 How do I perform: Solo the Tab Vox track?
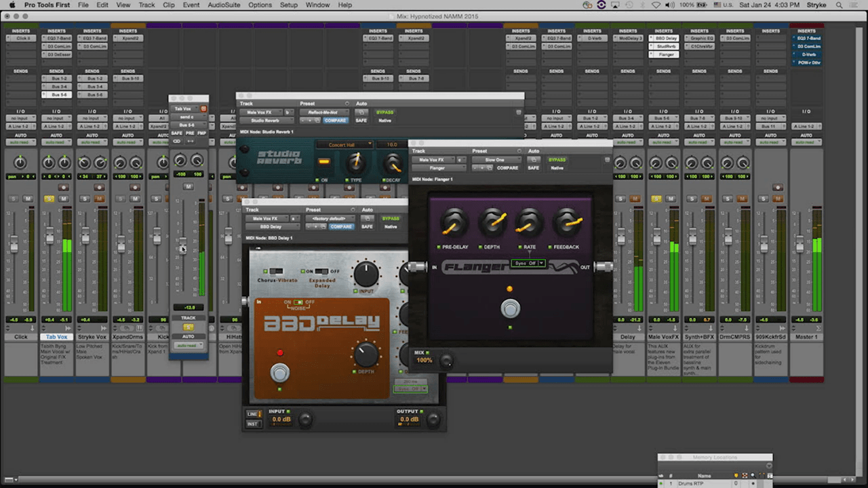coord(49,199)
